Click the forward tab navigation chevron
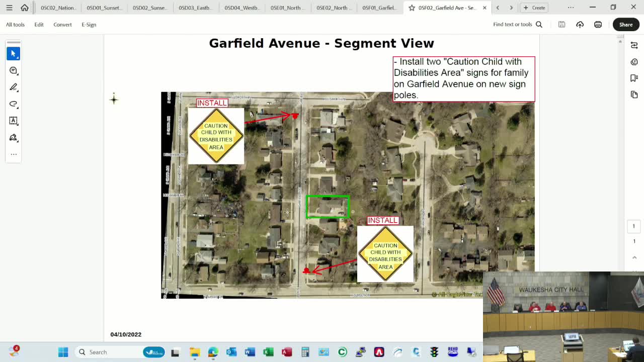 click(x=511, y=8)
